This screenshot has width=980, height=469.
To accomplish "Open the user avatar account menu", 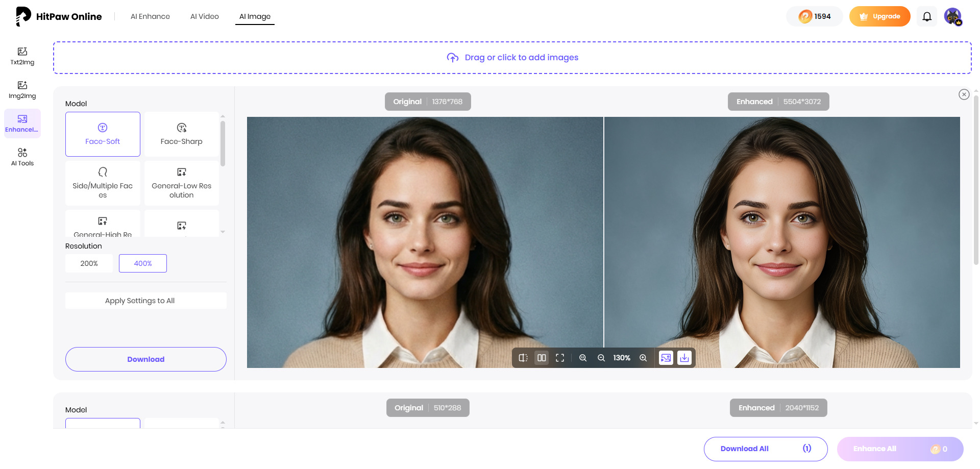I will tap(952, 16).
